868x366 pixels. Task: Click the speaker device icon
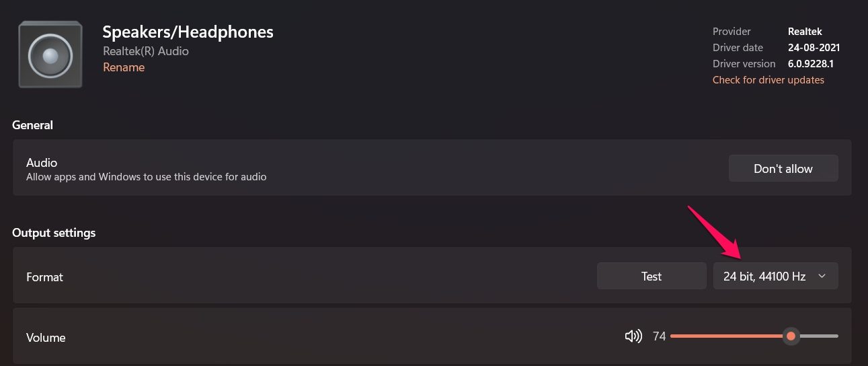tap(50, 54)
